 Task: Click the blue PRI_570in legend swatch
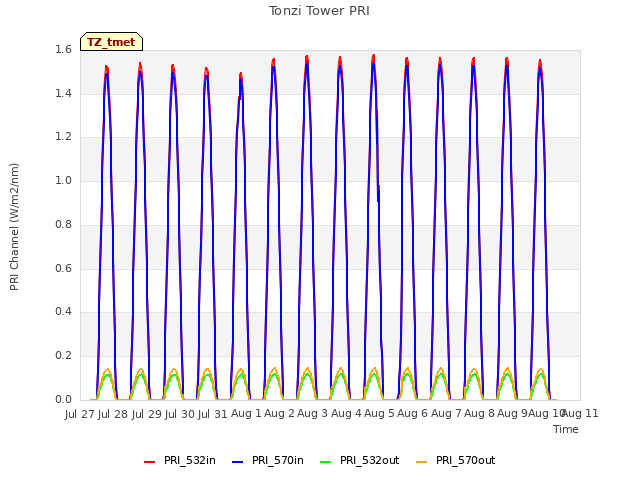point(238,461)
